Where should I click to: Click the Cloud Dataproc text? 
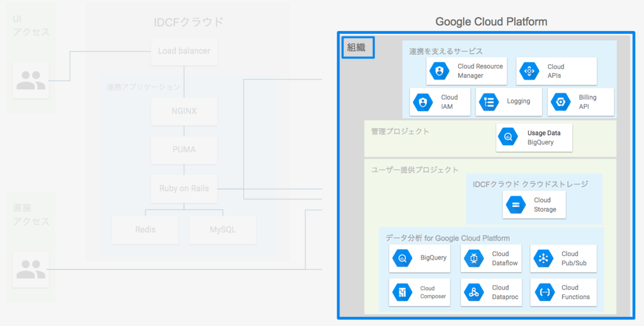pos(504,292)
